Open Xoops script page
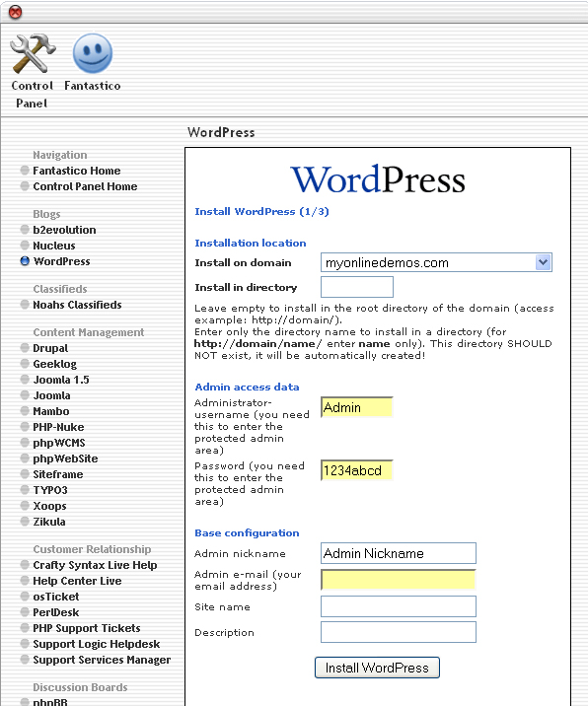The height and width of the screenshot is (706, 588). pos(49,506)
